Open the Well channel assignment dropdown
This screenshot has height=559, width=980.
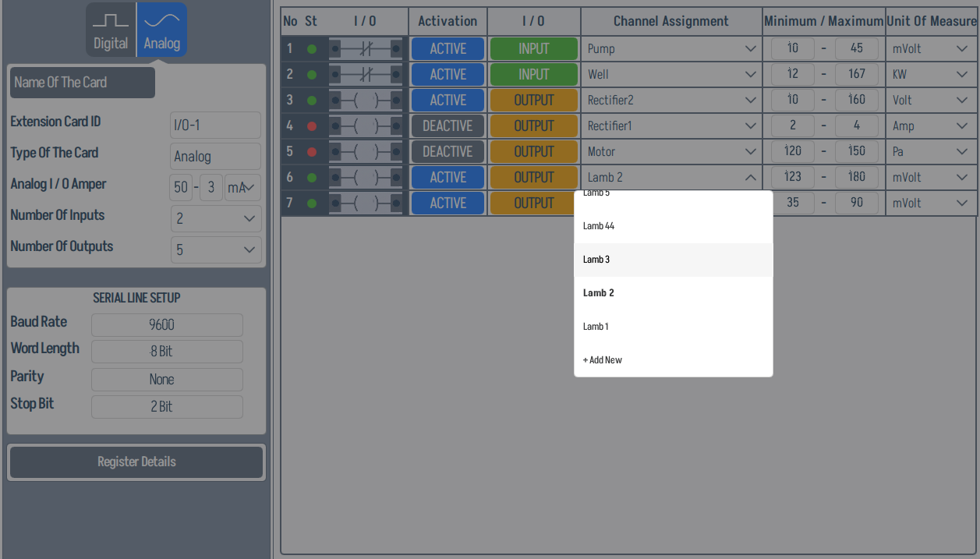(x=671, y=74)
